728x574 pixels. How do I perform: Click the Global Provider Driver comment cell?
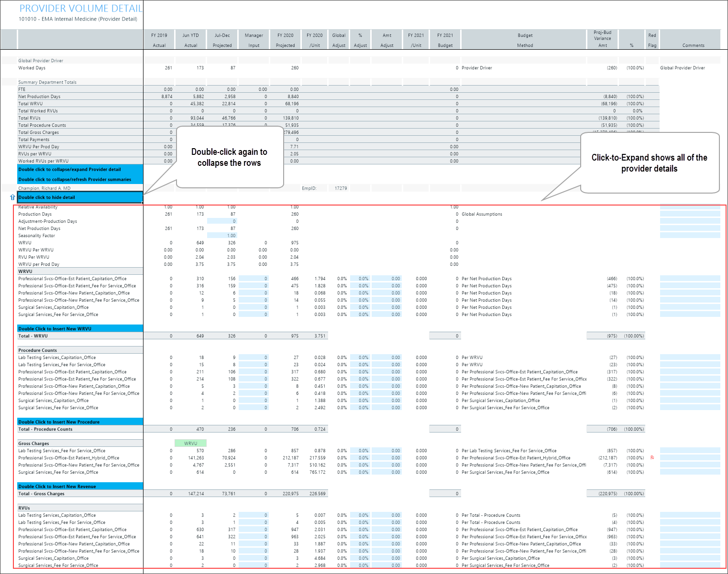click(683, 68)
